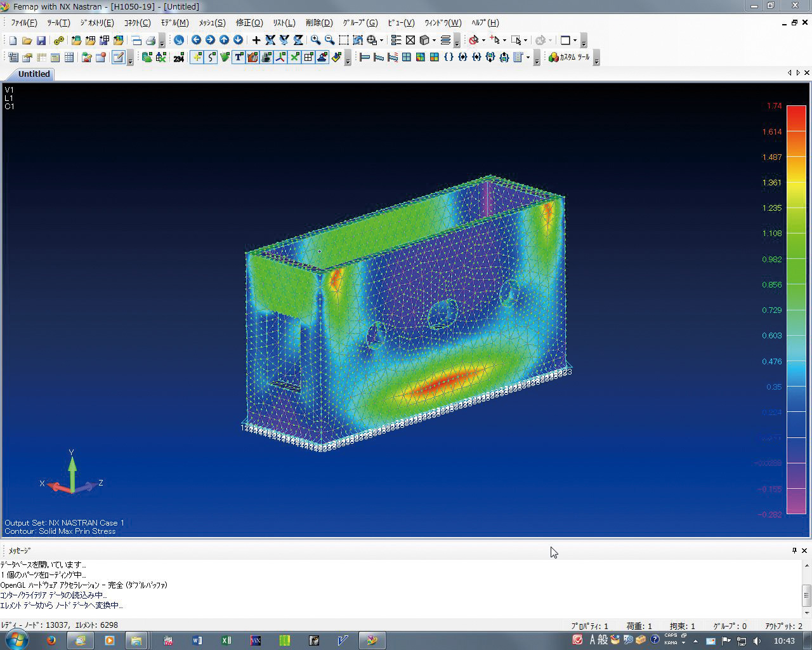Screen dimensions: 812x650
Task: Expand the post data list dropdown arrow
Action: pos(528,58)
